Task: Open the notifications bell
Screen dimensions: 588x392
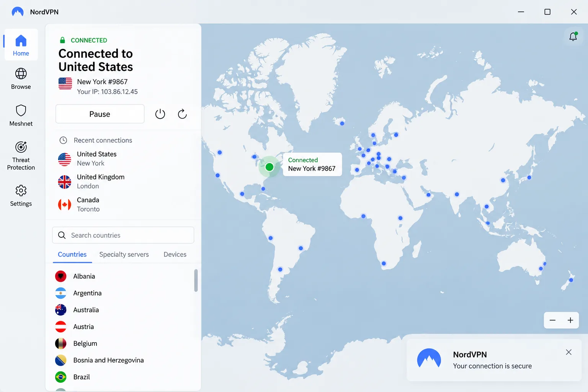Action: [573, 36]
